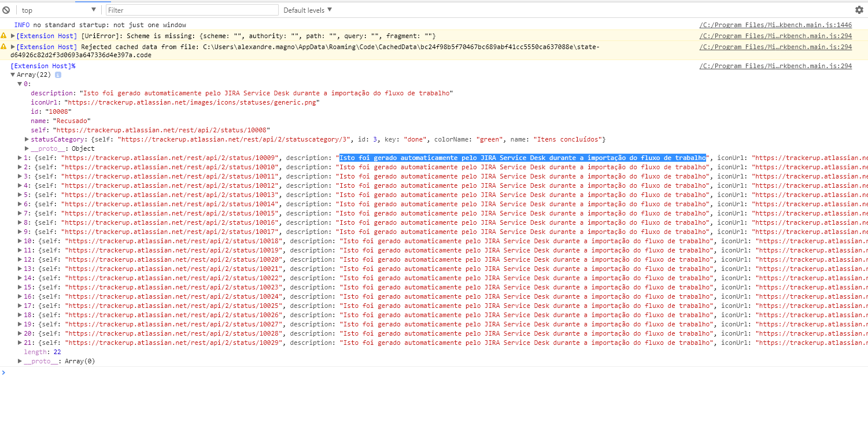This screenshot has width=868, height=435.
Task: Expand array item 10 with status/10018
Action: click(20, 241)
